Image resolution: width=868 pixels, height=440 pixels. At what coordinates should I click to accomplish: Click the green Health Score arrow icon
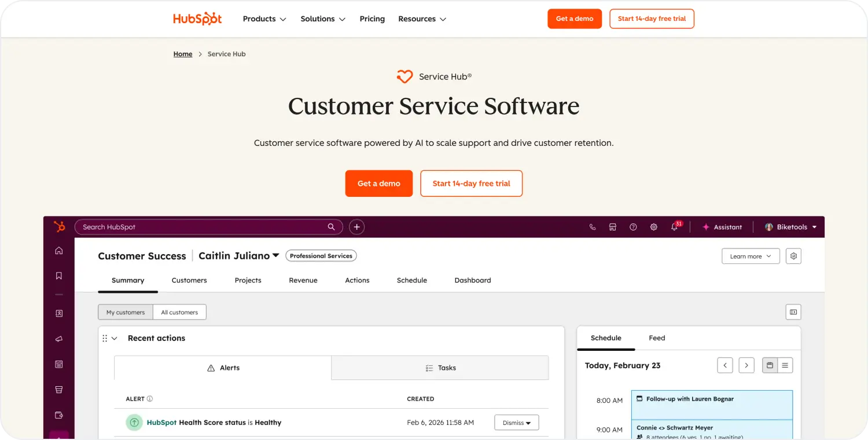click(x=134, y=423)
